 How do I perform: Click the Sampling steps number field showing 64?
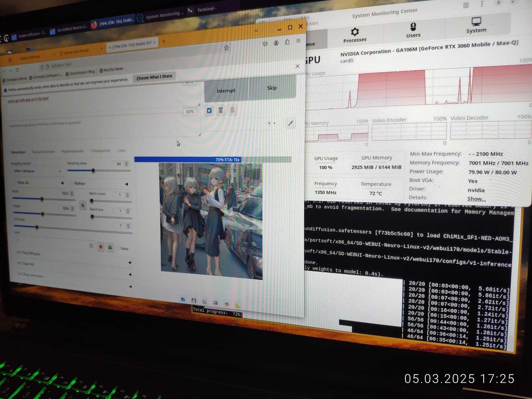pos(119,164)
